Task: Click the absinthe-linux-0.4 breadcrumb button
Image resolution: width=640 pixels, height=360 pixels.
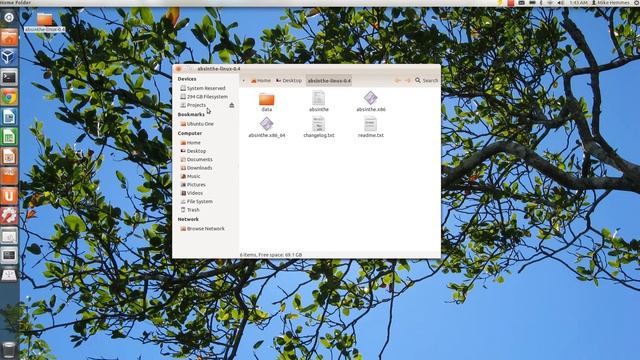Action: coord(329,80)
